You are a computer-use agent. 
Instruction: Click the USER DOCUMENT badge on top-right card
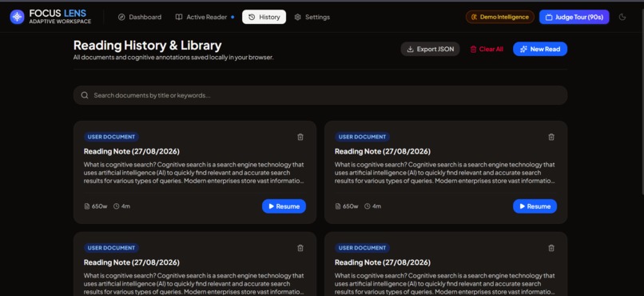pos(362,137)
